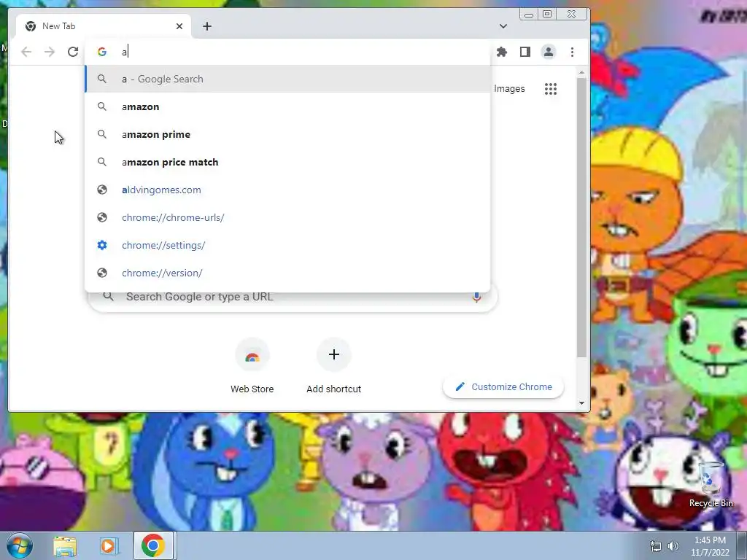Viewport: 747px width, 560px height.
Task: Pick the 'amazon prime' suggestion
Action: 287,134
